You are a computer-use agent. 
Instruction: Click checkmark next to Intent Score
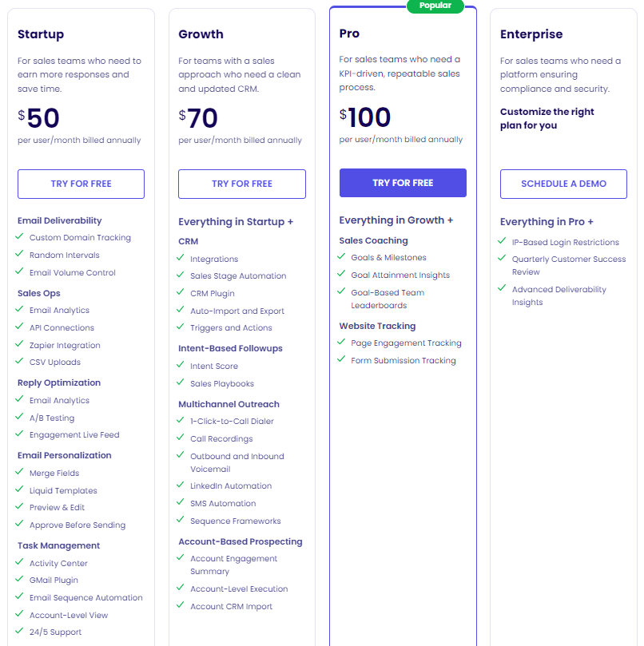coord(181,366)
